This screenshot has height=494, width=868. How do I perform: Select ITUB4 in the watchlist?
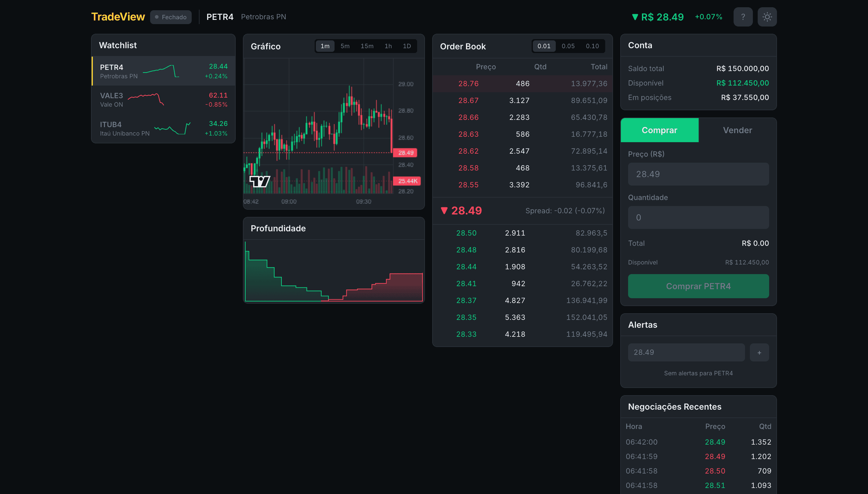point(163,129)
